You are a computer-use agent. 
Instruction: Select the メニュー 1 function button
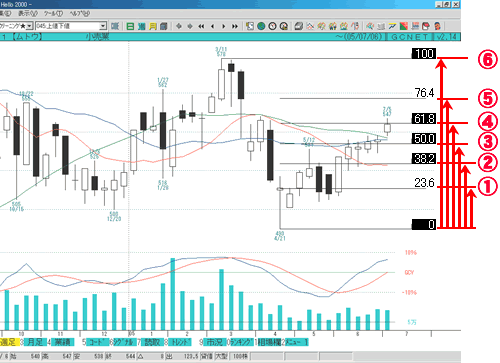[296, 342]
